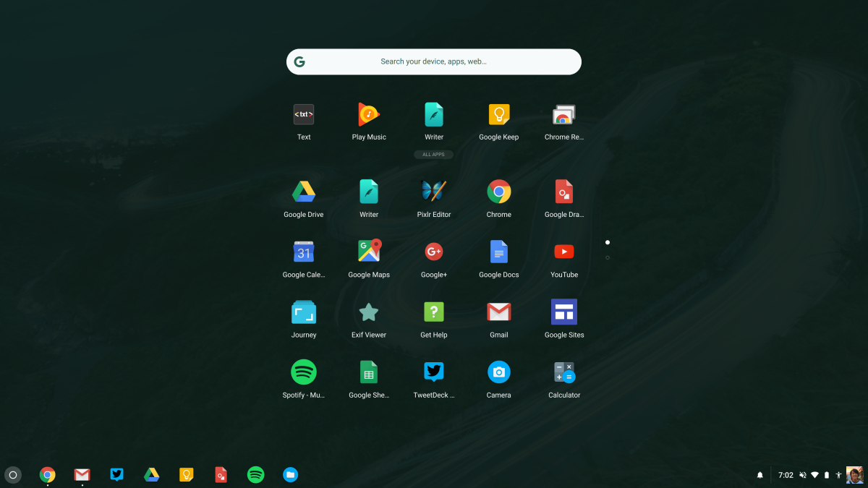Click the accessibility icon in tray
This screenshot has height=488, width=868.
(x=838, y=475)
